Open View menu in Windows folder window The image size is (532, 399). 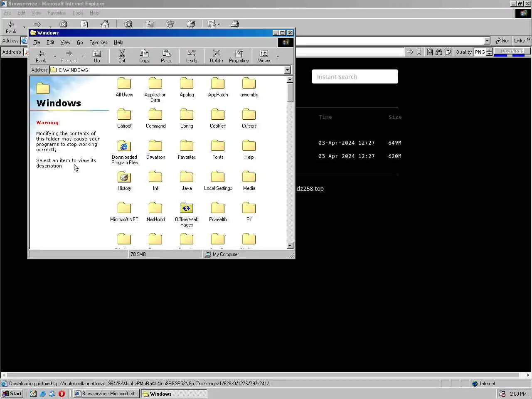[65, 42]
